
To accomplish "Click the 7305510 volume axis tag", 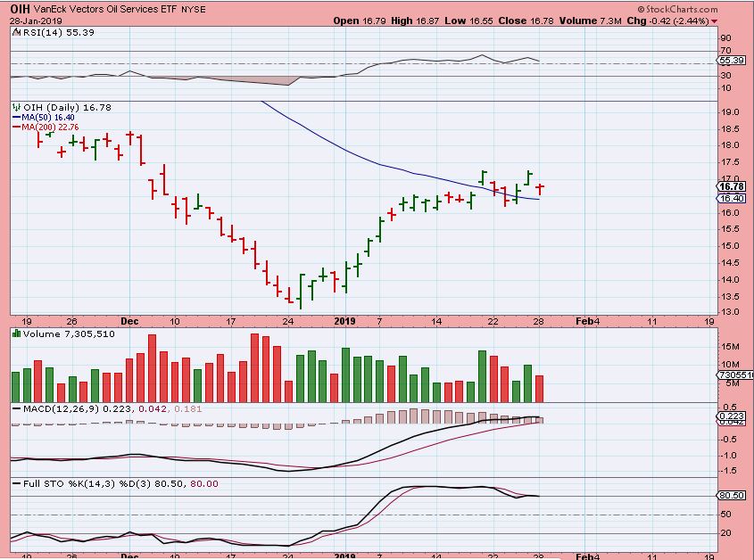I will [x=734, y=375].
